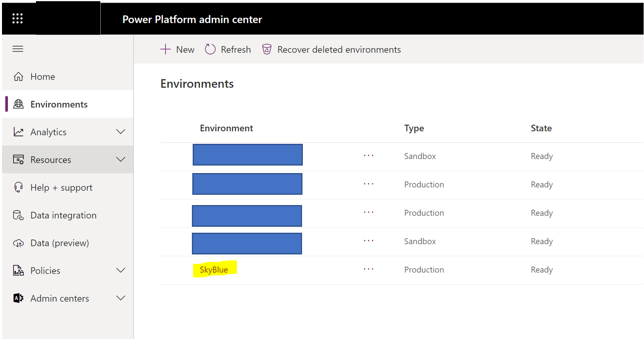Collapse the navigation hamburger menu
The height and width of the screenshot is (339, 644).
tap(18, 49)
